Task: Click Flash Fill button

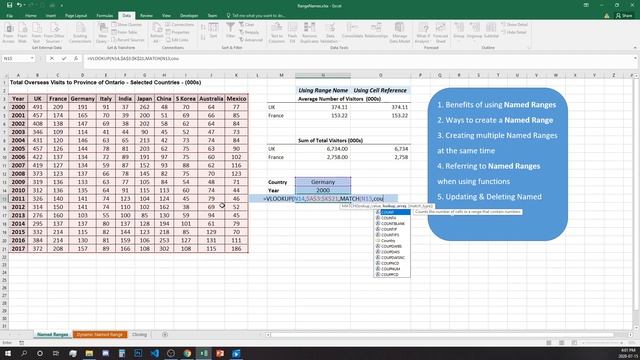Action: 293,33
